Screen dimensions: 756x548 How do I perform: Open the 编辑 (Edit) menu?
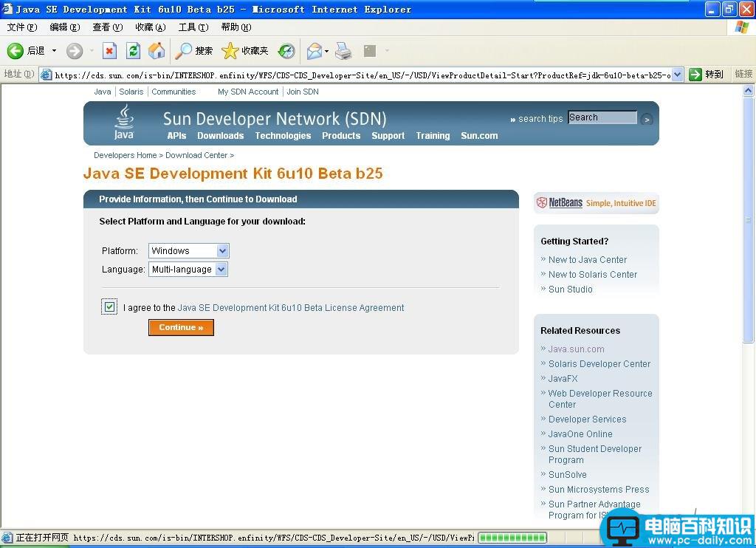pos(65,27)
